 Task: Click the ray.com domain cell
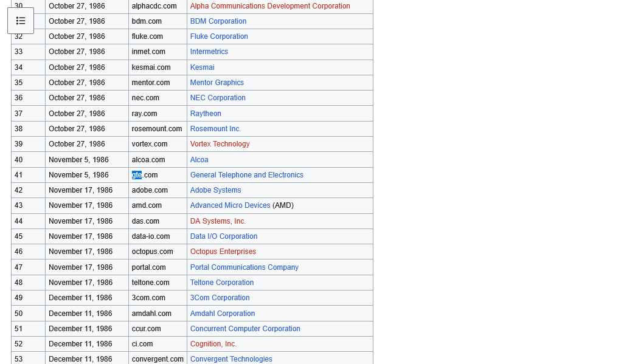[158, 114]
